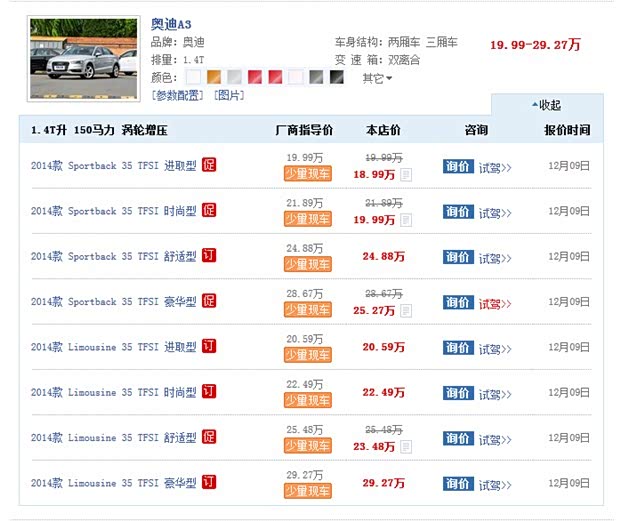Open the note icon beside 18.99万 price
Image resolution: width=620 pixels, height=521 pixels.
406,175
